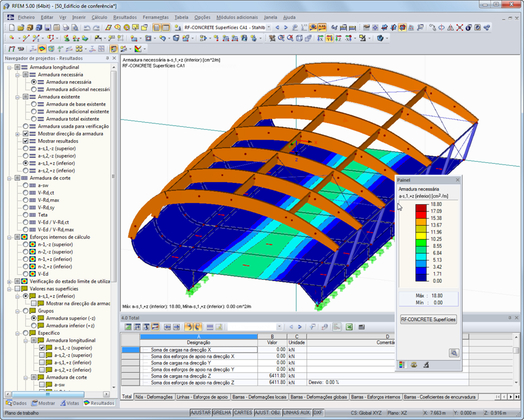Select the 'a-s,1,-z (superior)' radio button

(25, 149)
